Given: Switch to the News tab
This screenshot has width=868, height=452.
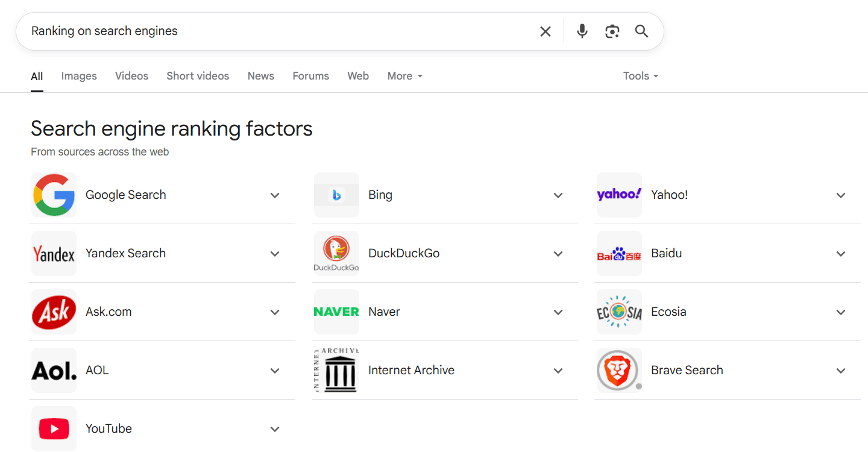Looking at the screenshot, I should pos(261,76).
